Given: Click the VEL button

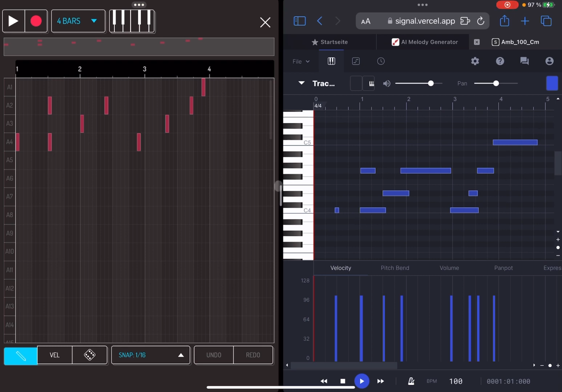Looking at the screenshot, I should click(x=55, y=355).
